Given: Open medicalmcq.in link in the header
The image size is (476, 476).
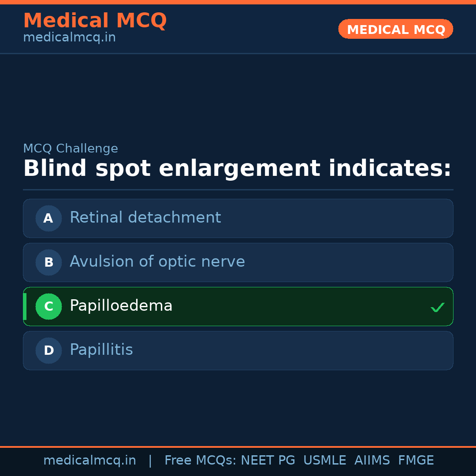Looking at the screenshot, I should (x=69, y=38).
